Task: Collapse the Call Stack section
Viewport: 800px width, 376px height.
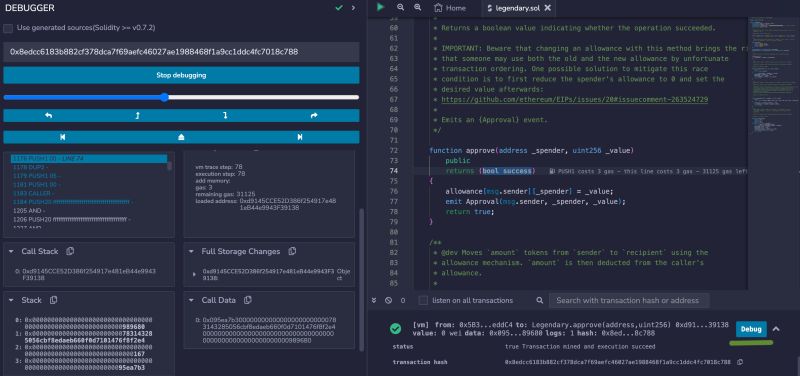Action: click(x=12, y=252)
